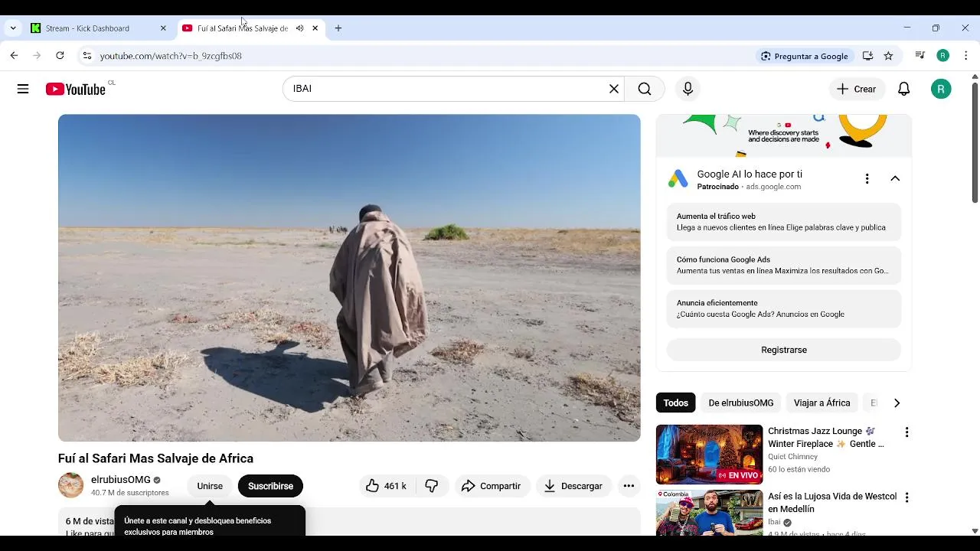Image resolution: width=980 pixels, height=551 pixels.
Task: Mute the YouTube tab via speaker icon
Action: 300,28
